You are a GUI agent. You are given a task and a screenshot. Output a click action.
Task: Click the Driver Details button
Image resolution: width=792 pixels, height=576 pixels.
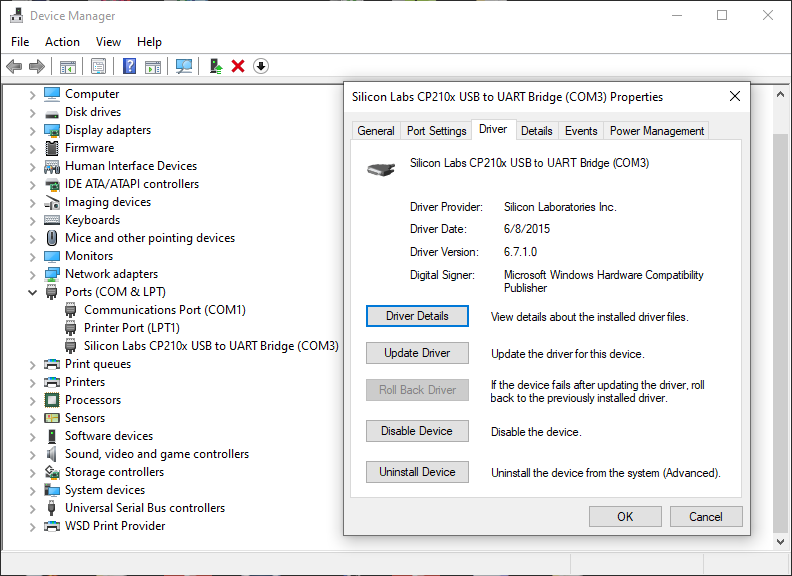(417, 316)
